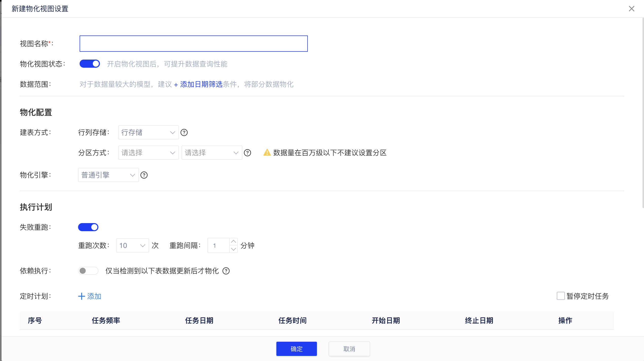The image size is (644, 361).
Task: Click the up arrow of 重跑间隔 stepper
Action: pyautogui.click(x=234, y=241)
